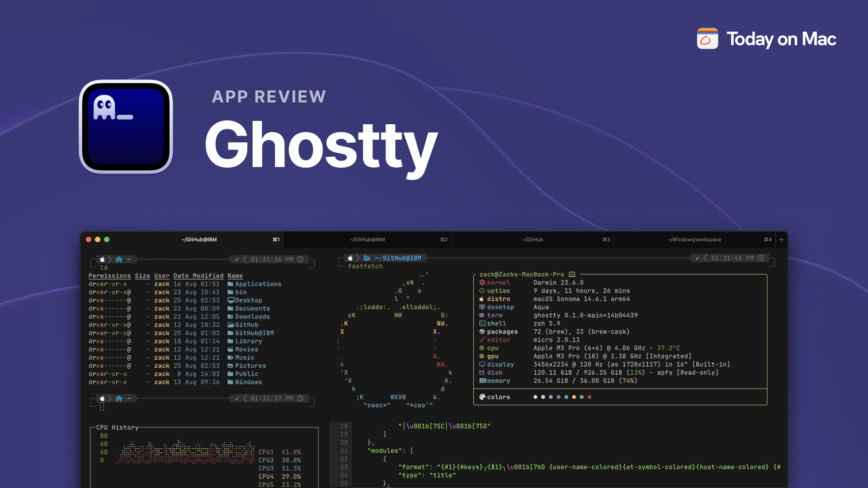Click the editor pencil icon in fastfetch output
The height and width of the screenshot is (488, 868).
click(x=482, y=340)
